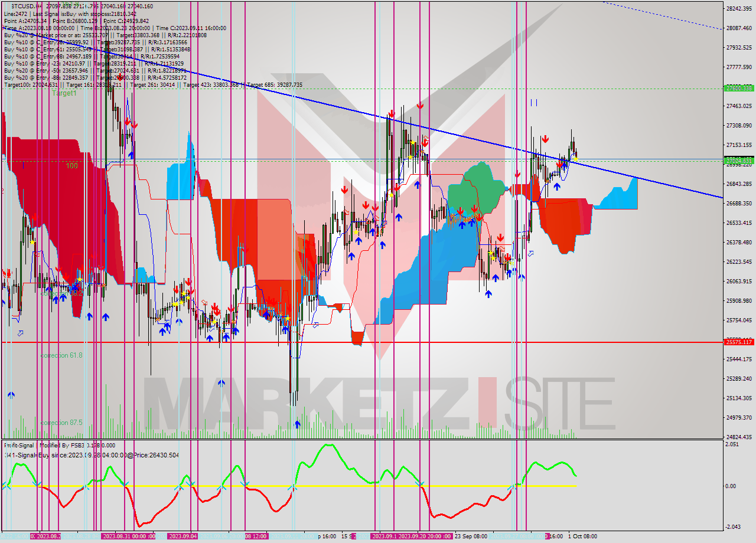Click the 25444.175 price axis label

coord(739,359)
